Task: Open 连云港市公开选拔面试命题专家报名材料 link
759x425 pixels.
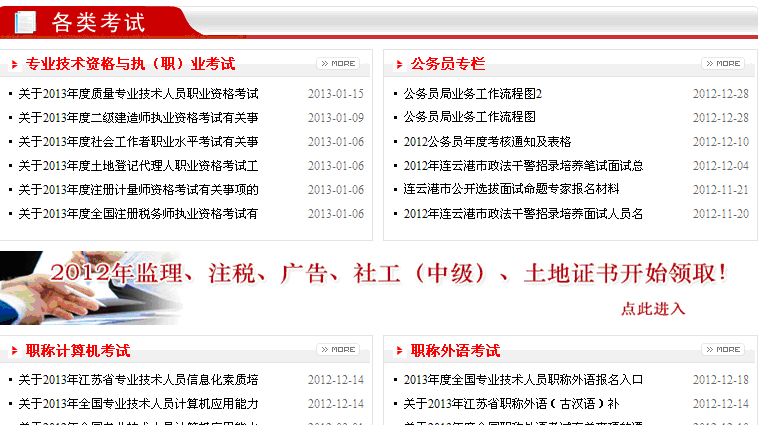Action: [511, 189]
